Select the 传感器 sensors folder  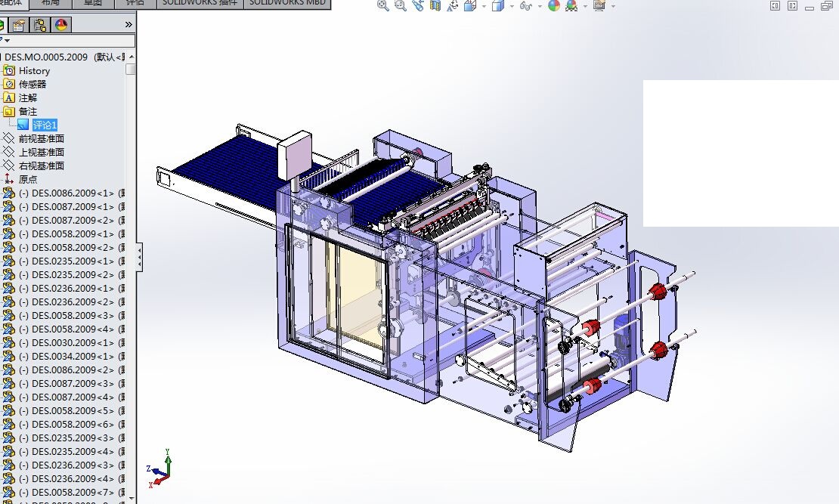pos(32,84)
